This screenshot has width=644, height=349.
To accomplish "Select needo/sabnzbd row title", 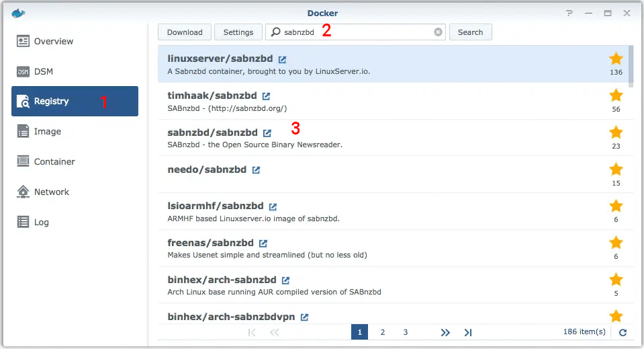I will click(x=207, y=169).
